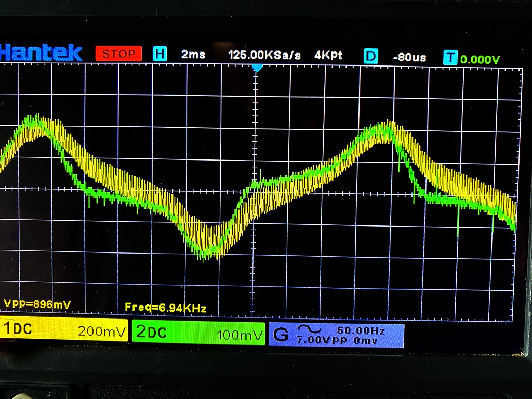Click the Vpp=896mV measurement readout
Screen dimensions: 532x399
[37, 303]
